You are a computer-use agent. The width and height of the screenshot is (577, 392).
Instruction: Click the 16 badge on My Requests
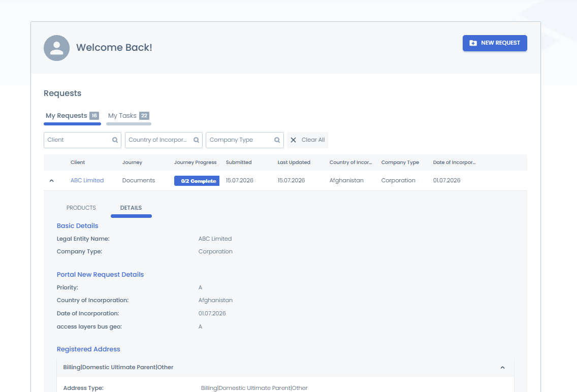pos(94,116)
